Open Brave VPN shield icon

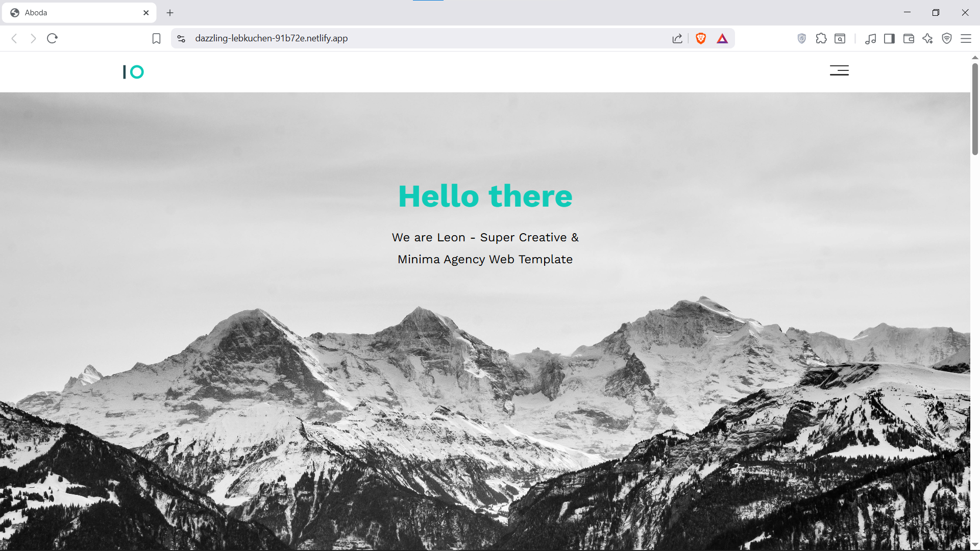946,38
